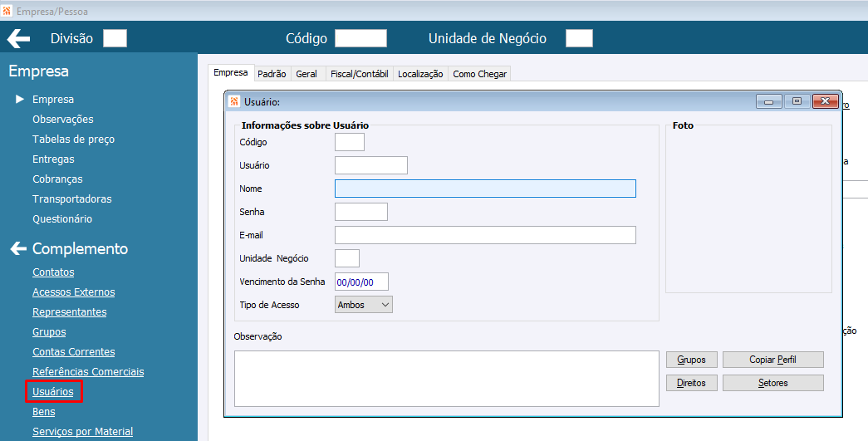Screen dimensions: 868x441
Task: Select Tabelas de preço in sidebar
Action: click(x=73, y=140)
